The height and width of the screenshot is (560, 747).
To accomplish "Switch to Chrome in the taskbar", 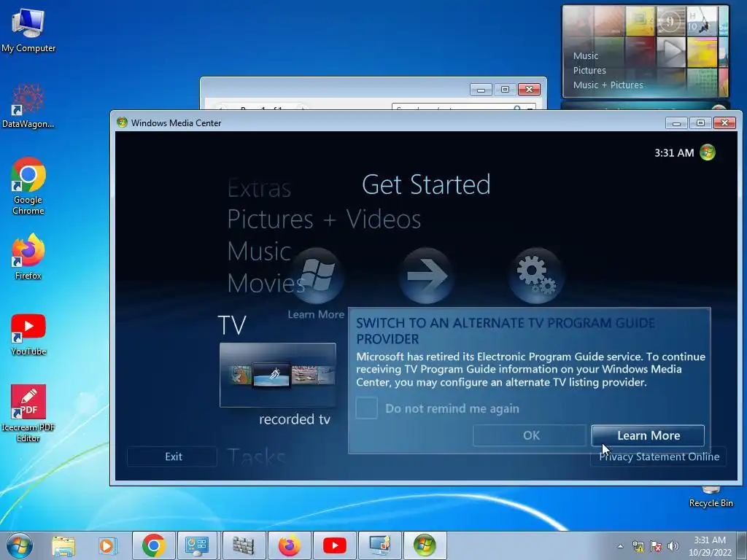I will [x=153, y=545].
